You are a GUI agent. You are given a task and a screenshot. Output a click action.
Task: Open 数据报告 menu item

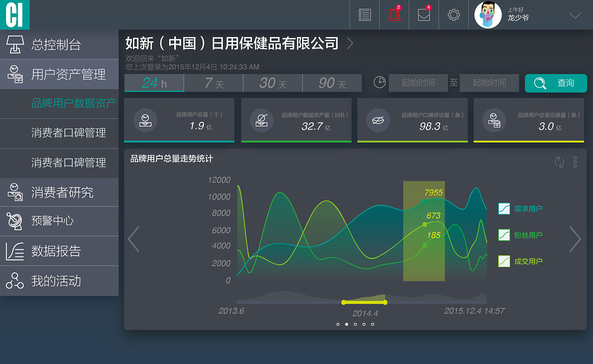(x=59, y=251)
